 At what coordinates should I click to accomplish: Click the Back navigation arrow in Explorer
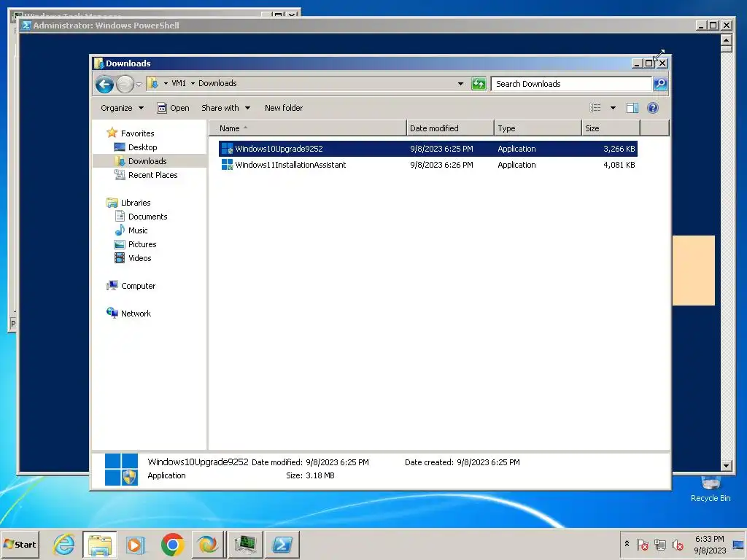[x=104, y=85]
